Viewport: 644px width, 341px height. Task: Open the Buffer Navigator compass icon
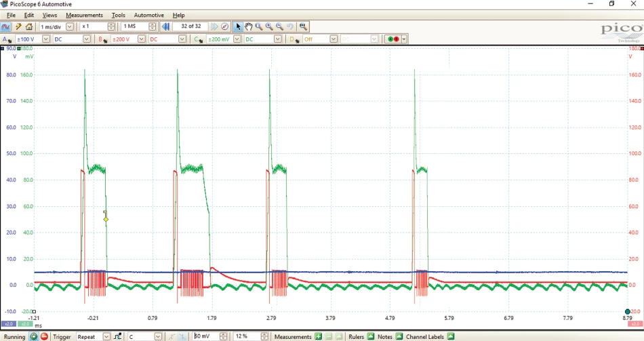[x=224, y=26]
